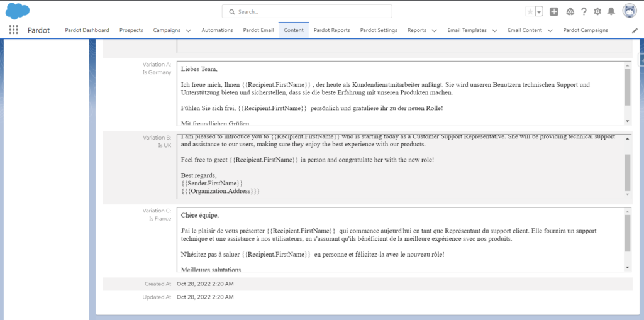Image resolution: width=644 pixels, height=320 pixels.
Task: Open the favorites list dropdown arrow
Action: [x=539, y=12]
